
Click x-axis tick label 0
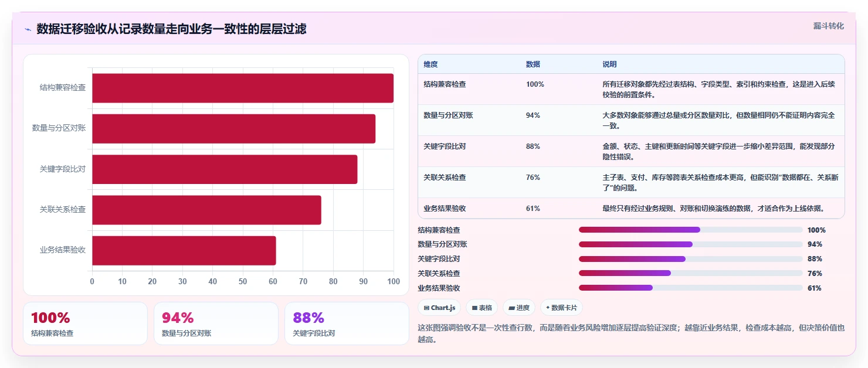(x=92, y=281)
